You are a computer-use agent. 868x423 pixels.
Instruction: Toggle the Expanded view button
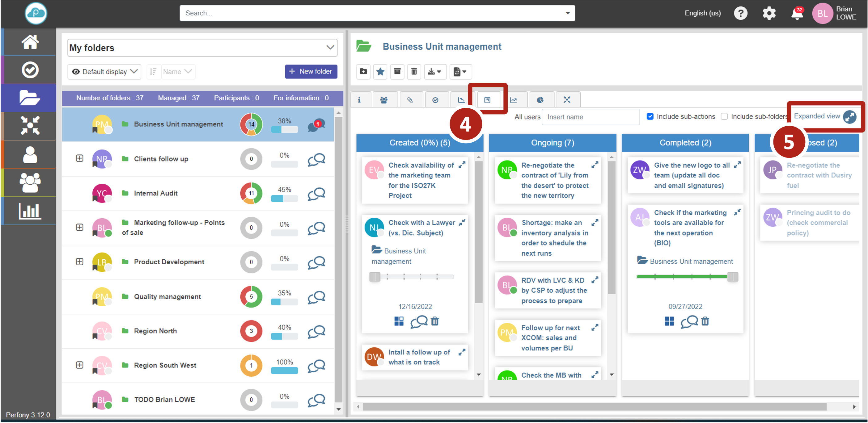click(849, 116)
